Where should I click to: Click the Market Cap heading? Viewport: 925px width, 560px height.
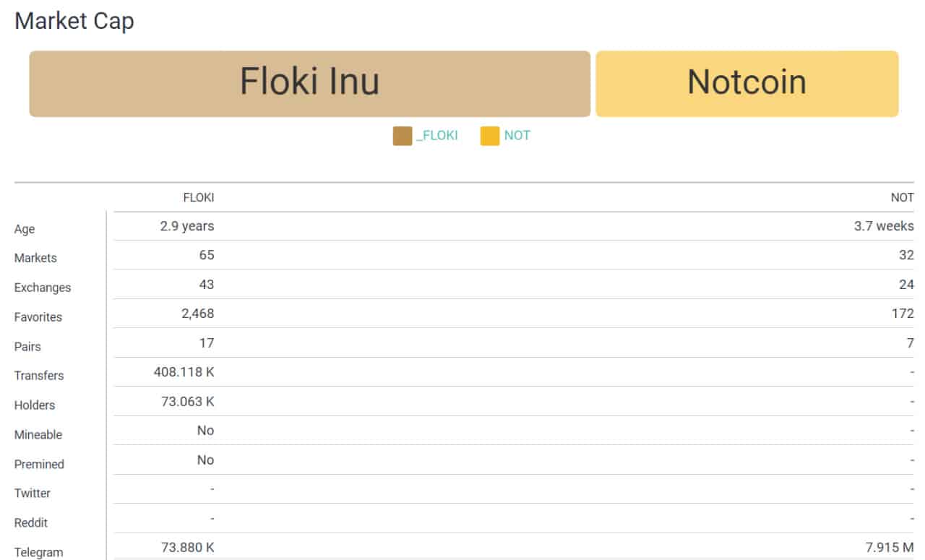pyautogui.click(x=74, y=20)
